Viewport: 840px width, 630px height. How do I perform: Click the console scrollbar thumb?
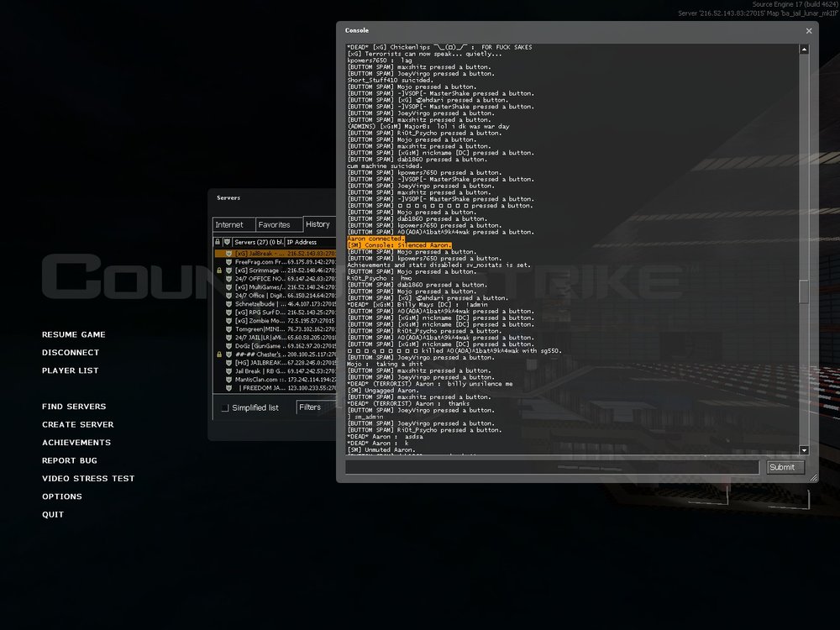[x=804, y=291]
